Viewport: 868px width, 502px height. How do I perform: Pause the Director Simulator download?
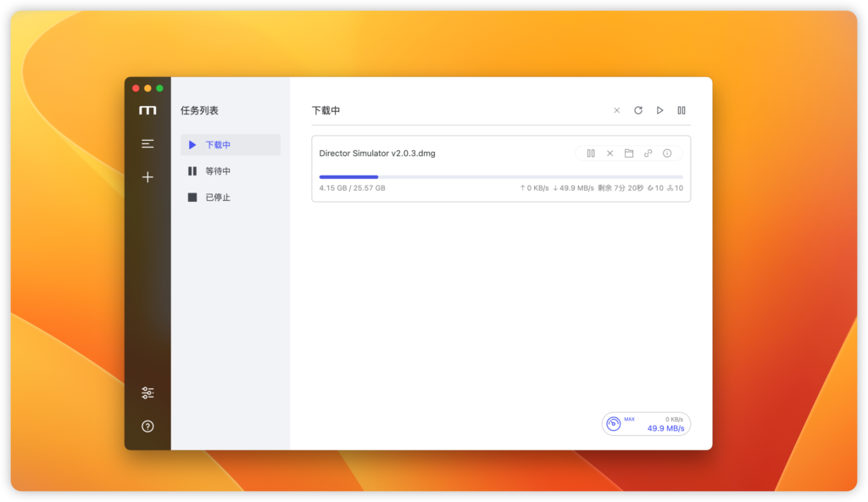pos(591,153)
